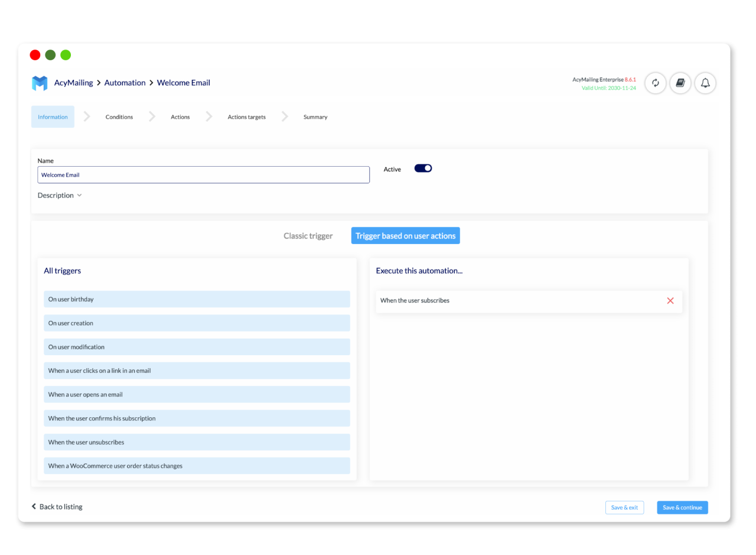Open the documentation book icon
The image size is (756, 555).
(x=680, y=83)
